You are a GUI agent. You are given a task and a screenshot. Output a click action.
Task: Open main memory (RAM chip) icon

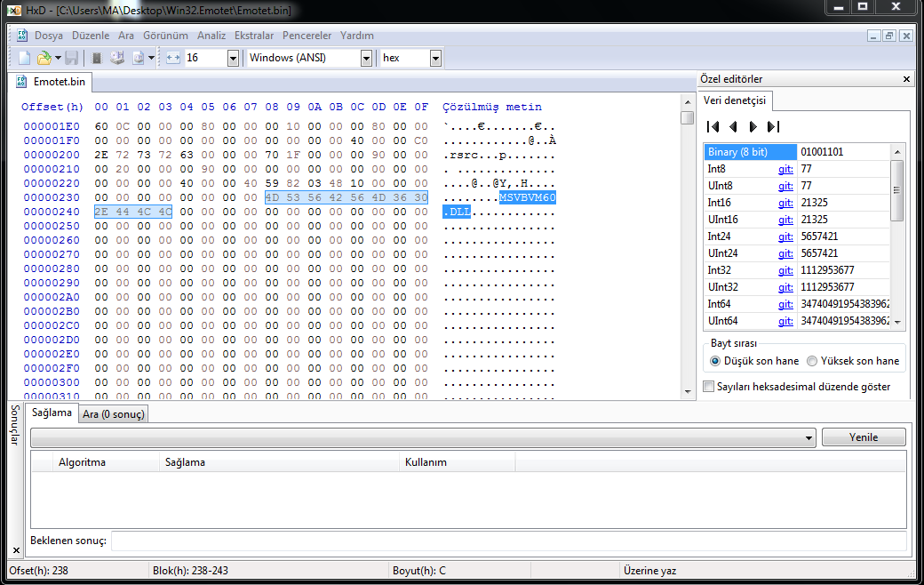(x=97, y=58)
